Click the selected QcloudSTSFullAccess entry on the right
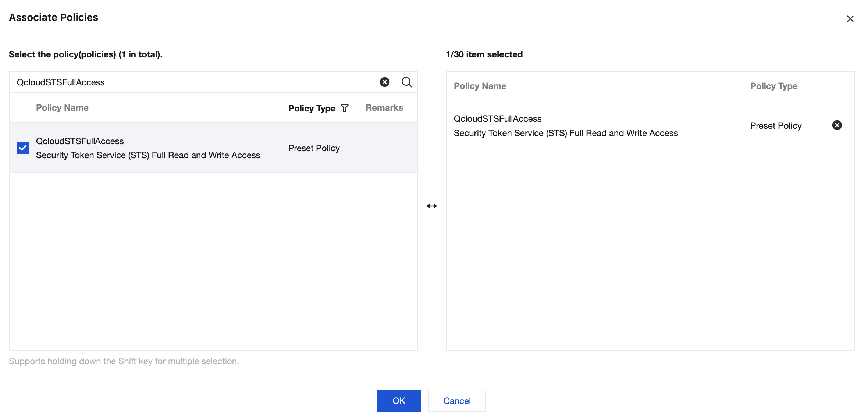 (x=497, y=119)
